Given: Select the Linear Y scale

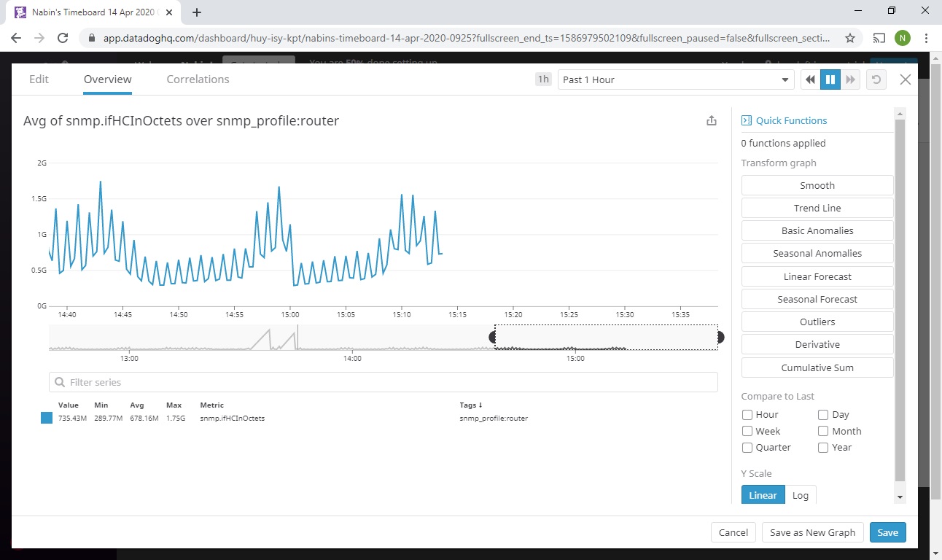Looking at the screenshot, I should pyautogui.click(x=763, y=495).
